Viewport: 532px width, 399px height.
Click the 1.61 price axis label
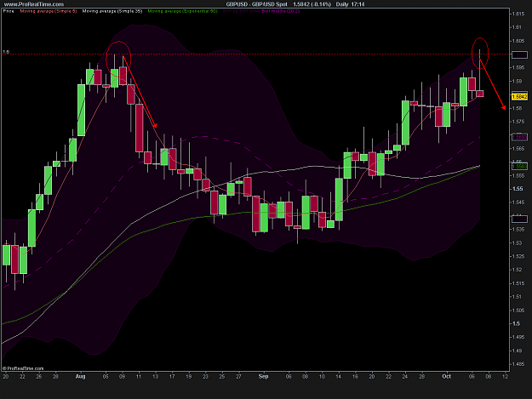click(x=517, y=27)
